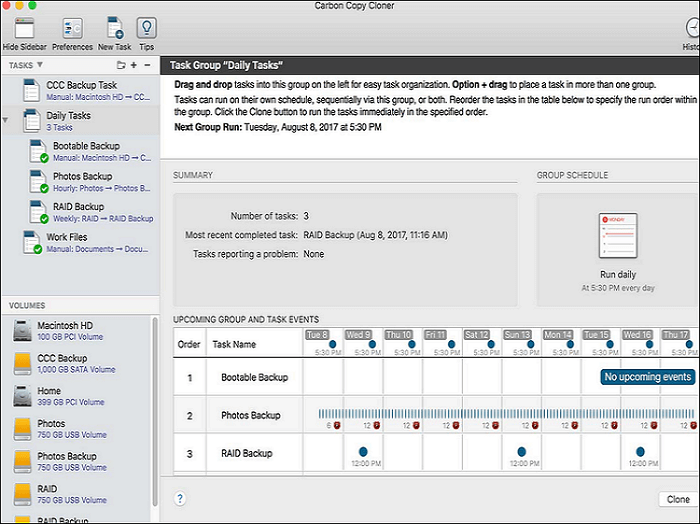This screenshot has height=524, width=700.
Task: Click the Tue 8 group event marker
Action: coord(333,344)
